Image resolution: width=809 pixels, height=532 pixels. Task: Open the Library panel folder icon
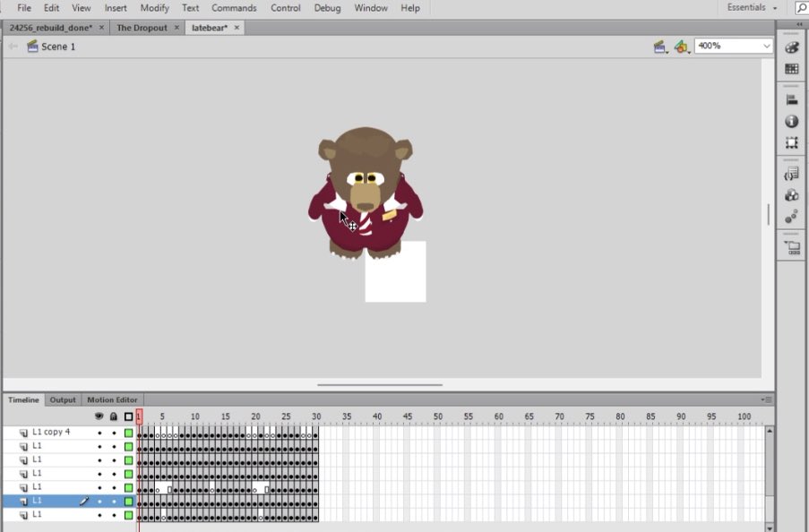click(x=791, y=245)
